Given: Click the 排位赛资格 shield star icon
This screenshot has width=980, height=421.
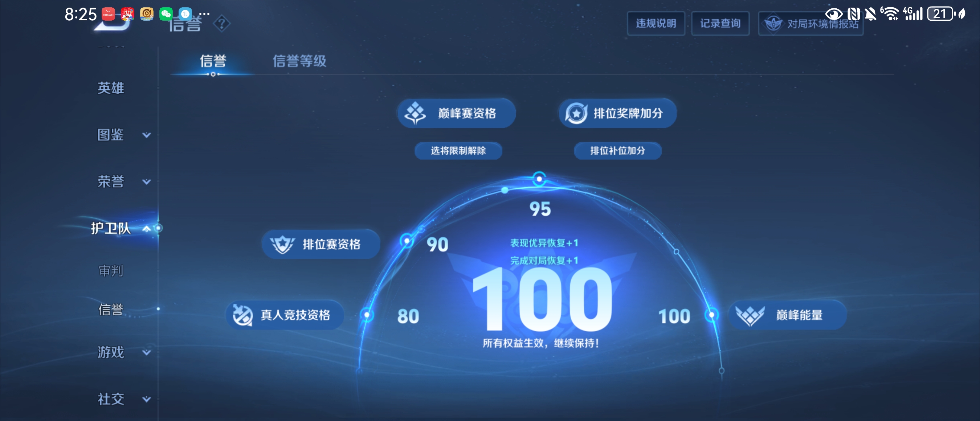Looking at the screenshot, I should (282, 244).
